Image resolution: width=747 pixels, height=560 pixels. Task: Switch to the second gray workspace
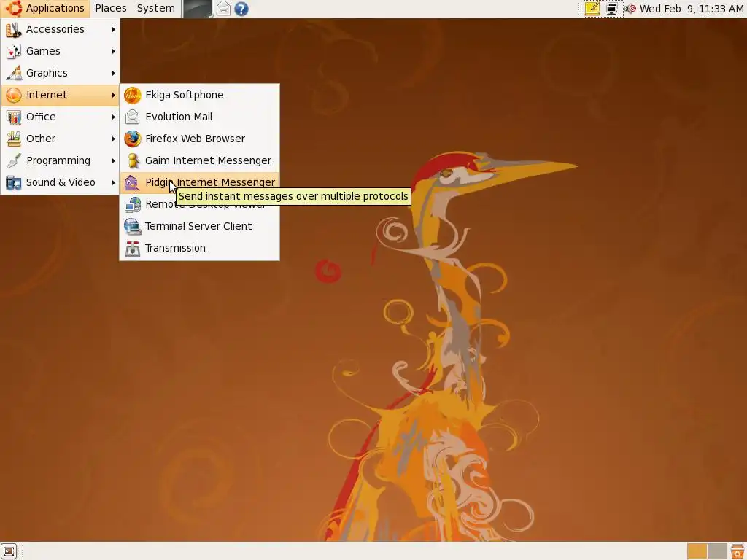tap(717, 551)
